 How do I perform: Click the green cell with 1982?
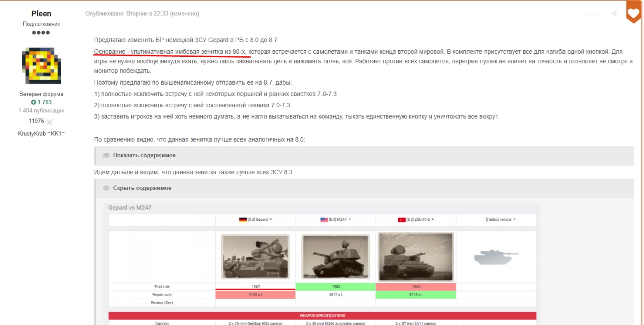click(x=336, y=287)
